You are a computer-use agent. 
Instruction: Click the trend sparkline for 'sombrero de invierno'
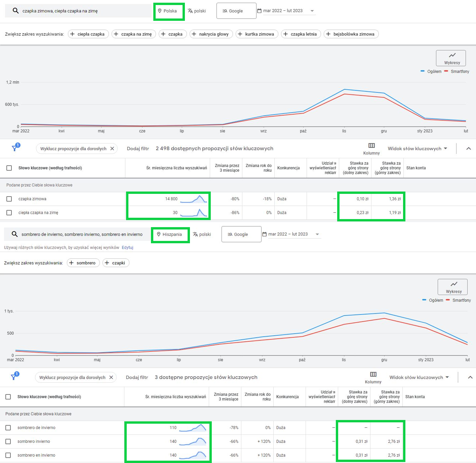click(x=193, y=428)
